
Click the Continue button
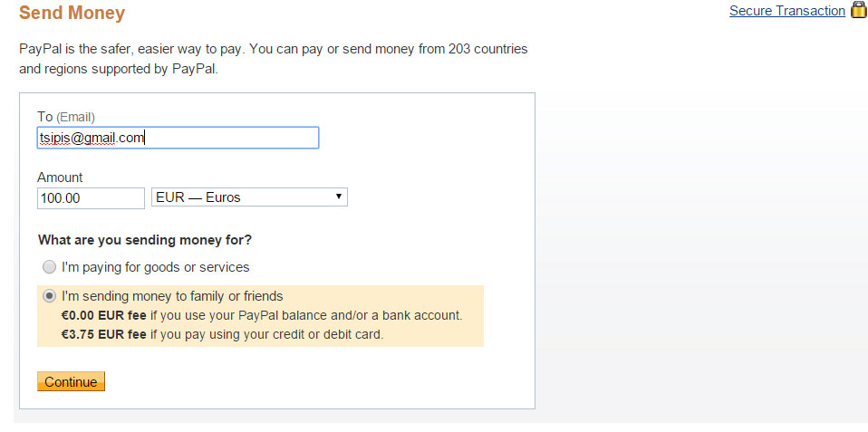coord(71,381)
